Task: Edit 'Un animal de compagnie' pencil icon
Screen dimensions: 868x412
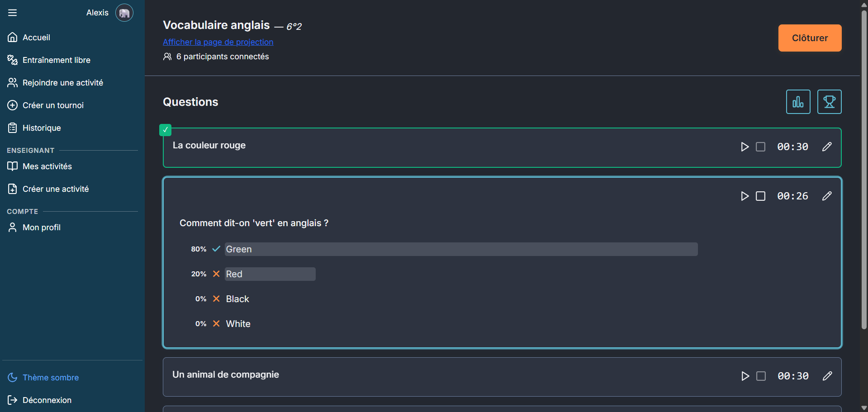Action: (827, 376)
